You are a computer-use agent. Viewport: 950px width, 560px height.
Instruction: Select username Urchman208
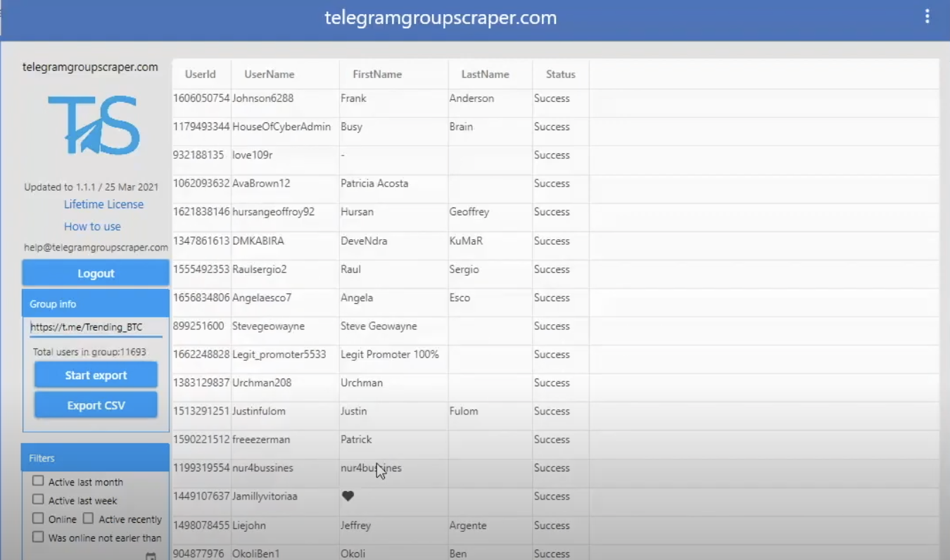coord(262,383)
